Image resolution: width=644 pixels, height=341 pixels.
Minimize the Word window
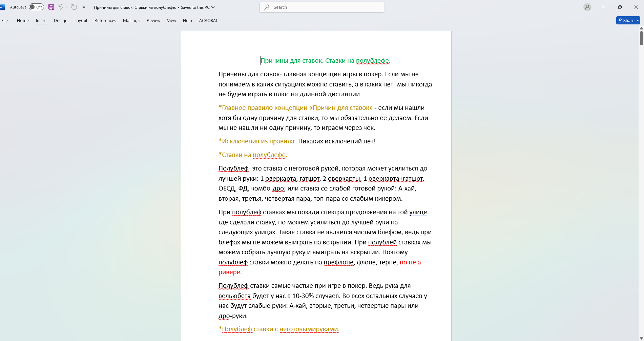coord(604,7)
